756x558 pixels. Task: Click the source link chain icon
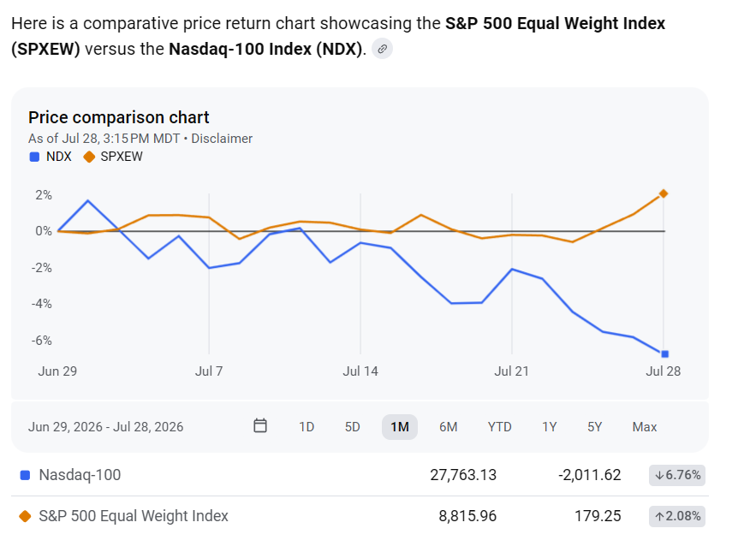383,49
